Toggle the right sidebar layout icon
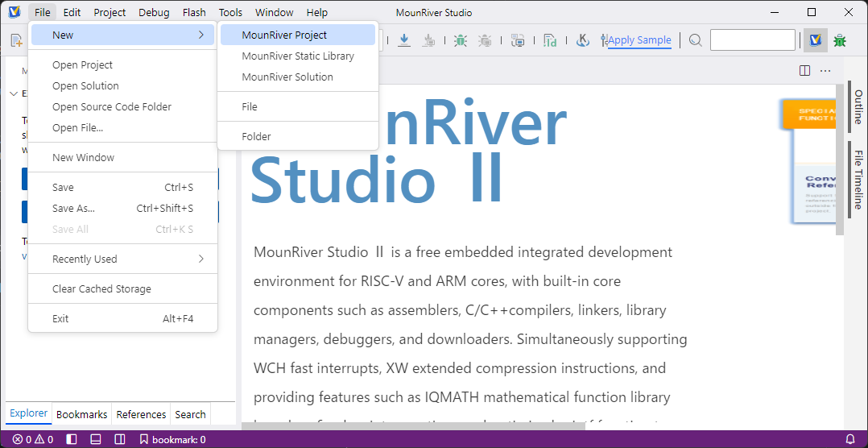Screen dimensions: 868x448 point(119,439)
